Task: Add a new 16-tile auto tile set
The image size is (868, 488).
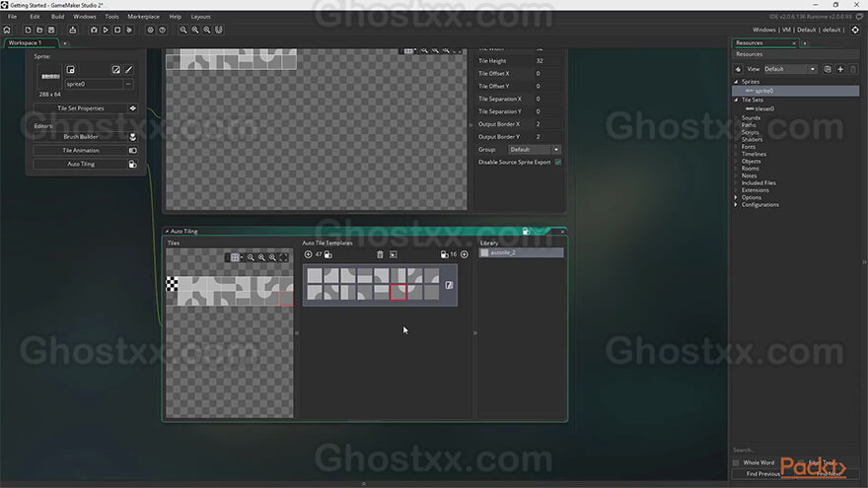Action: point(465,254)
